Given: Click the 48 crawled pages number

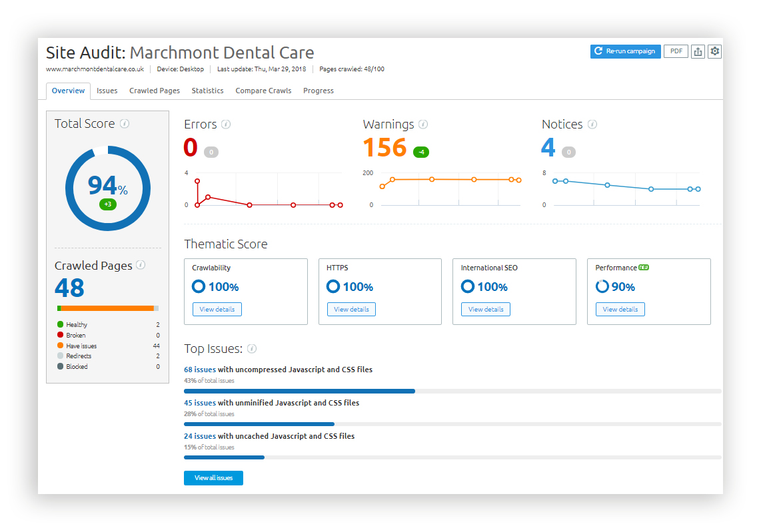Looking at the screenshot, I should (x=69, y=288).
